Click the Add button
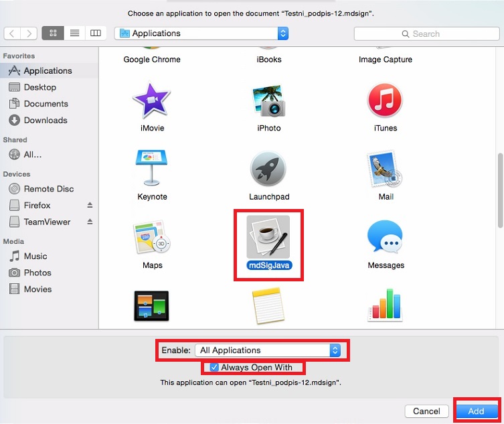 pos(476,411)
